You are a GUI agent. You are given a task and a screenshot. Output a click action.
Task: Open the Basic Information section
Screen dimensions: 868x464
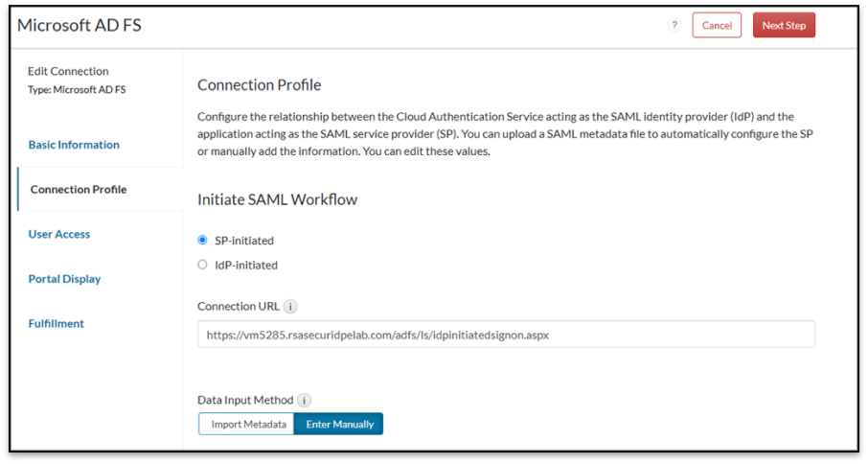74,145
